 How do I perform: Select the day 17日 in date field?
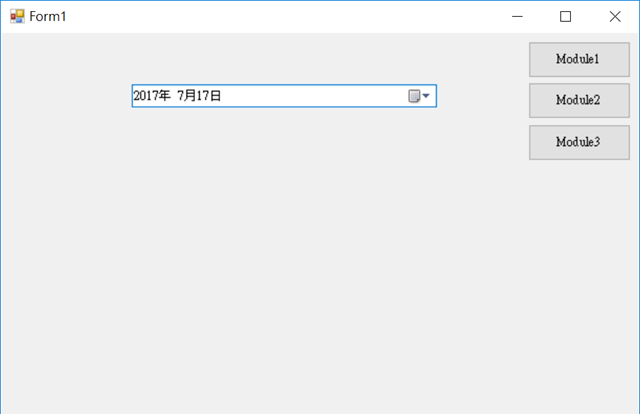(209, 96)
